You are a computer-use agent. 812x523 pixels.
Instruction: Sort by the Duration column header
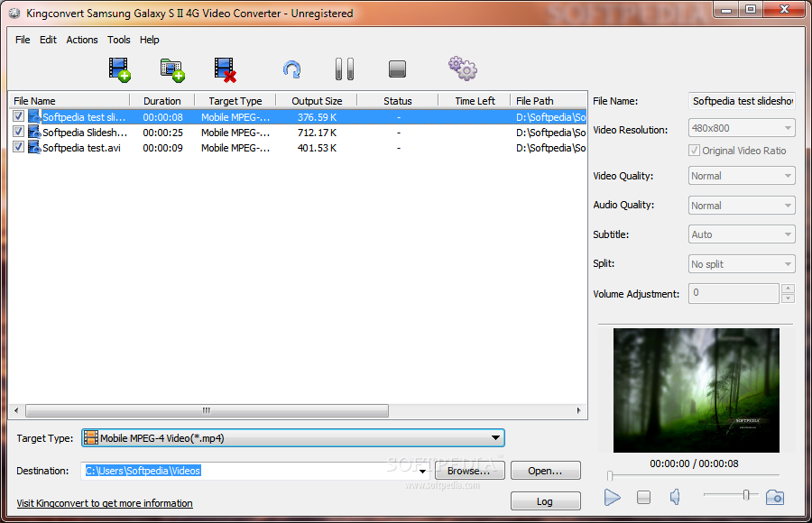click(162, 100)
